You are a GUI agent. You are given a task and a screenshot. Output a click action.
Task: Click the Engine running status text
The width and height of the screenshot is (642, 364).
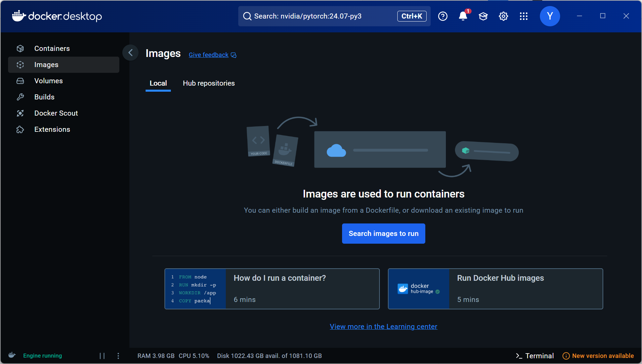pos(42,356)
